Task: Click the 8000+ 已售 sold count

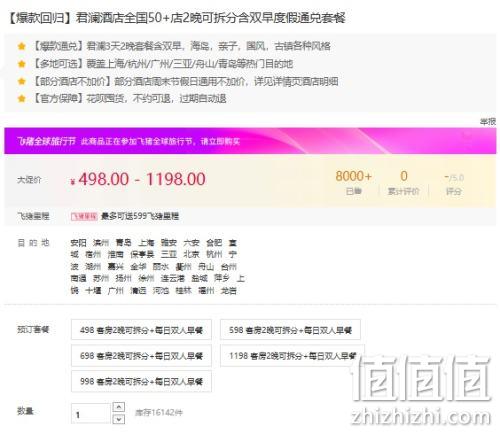Action: (x=354, y=183)
